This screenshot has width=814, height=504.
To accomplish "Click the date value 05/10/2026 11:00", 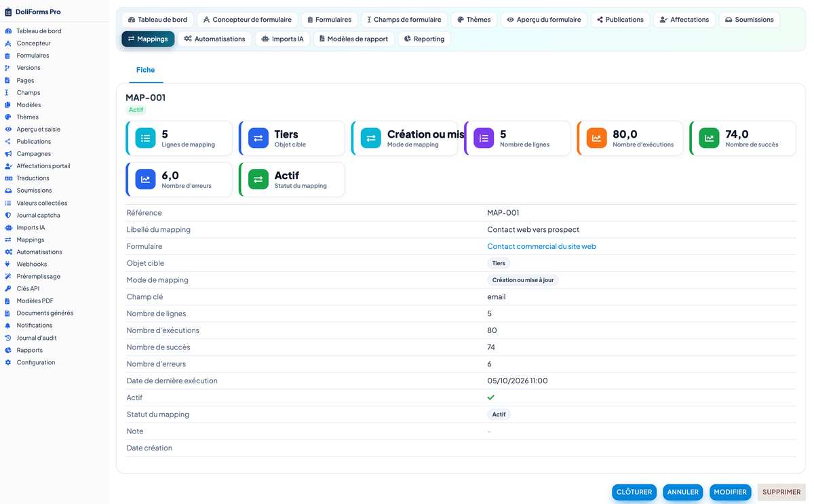I will [x=518, y=381].
